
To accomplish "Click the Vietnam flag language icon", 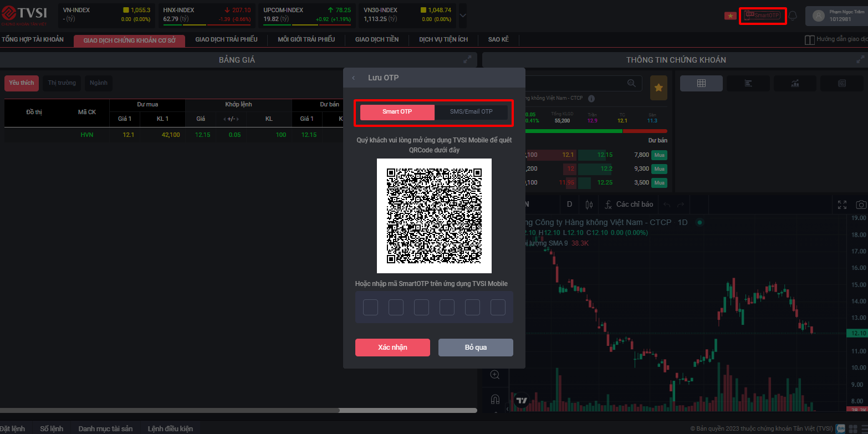I will 730,16.
